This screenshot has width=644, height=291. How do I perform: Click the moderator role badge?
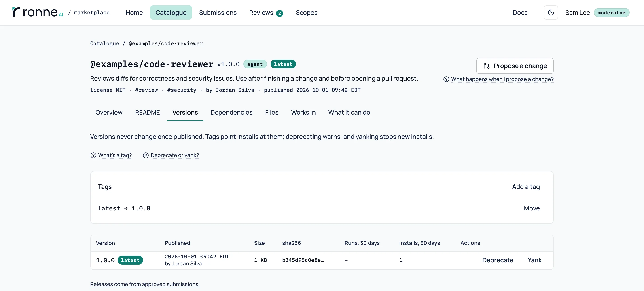point(612,13)
